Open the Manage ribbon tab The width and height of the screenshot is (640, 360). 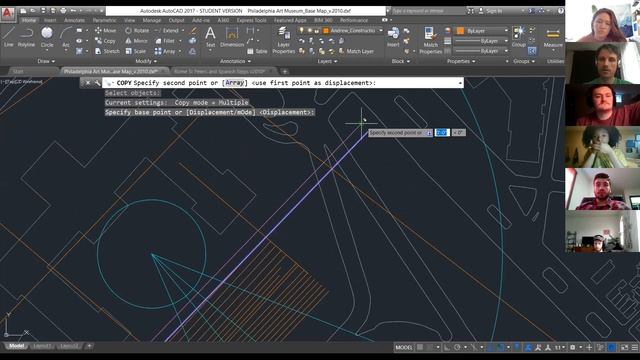point(151,20)
